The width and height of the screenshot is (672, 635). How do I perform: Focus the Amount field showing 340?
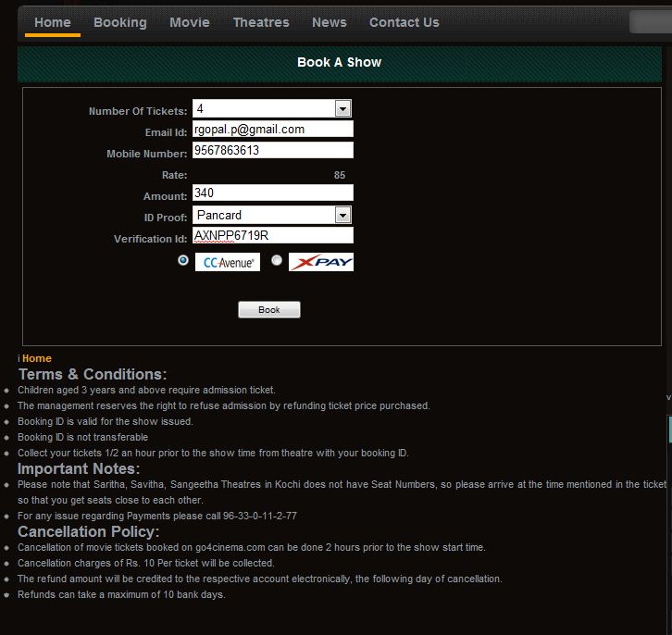point(272,193)
